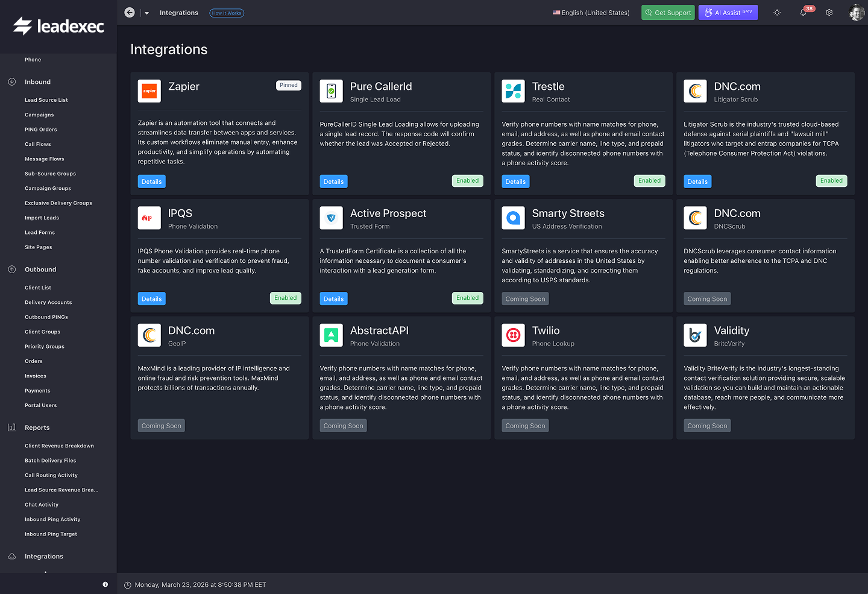Open Details on the Zapier card
Viewport: 868px width, 594px height.
click(151, 181)
